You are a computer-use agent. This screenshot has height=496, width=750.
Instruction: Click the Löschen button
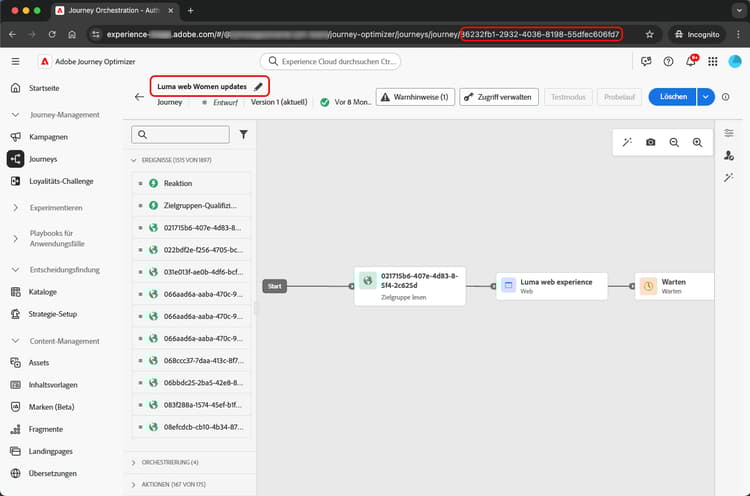click(x=673, y=97)
